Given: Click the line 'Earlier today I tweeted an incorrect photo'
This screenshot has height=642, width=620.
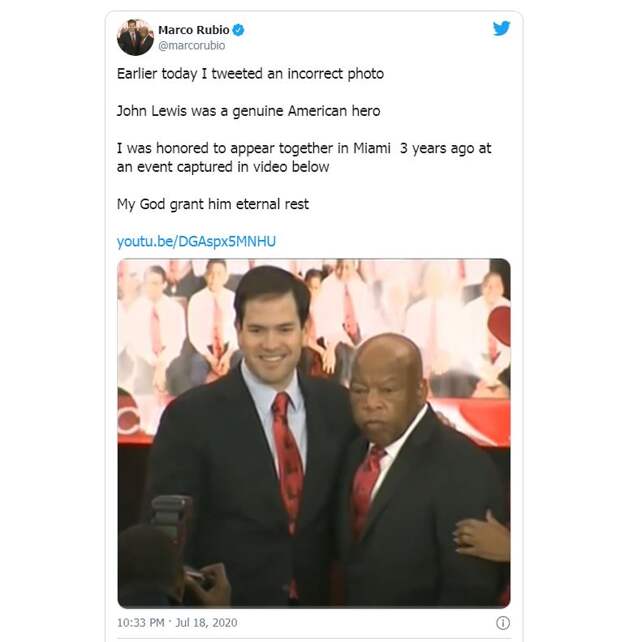Looking at the screenshot, I should point(250,74).
